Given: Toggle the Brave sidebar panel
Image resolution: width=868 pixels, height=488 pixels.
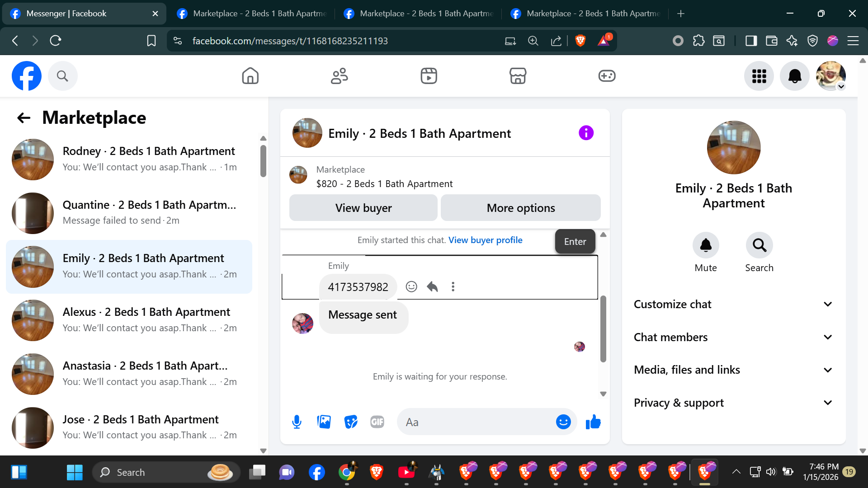Looking at the screenshot, I should 751,41.
